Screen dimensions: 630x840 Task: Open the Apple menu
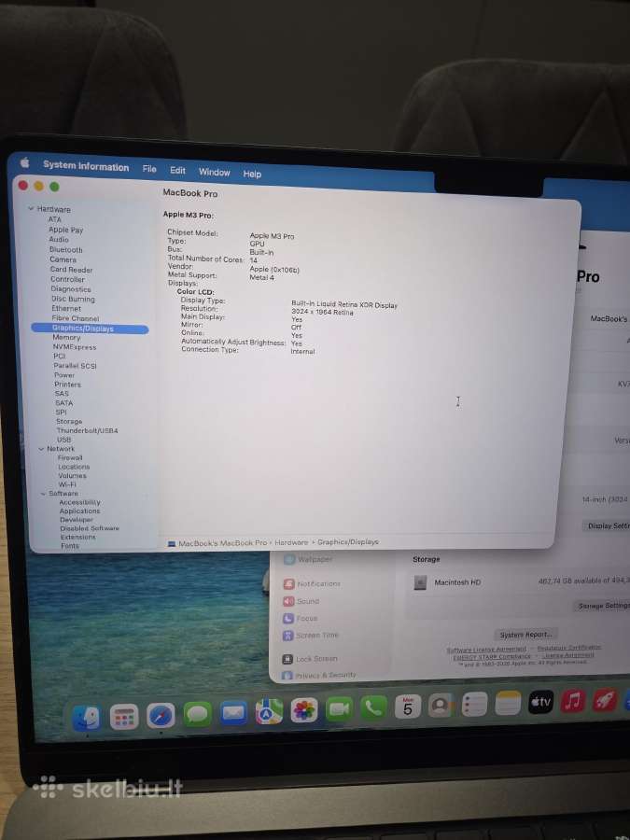tap(24, 162)
